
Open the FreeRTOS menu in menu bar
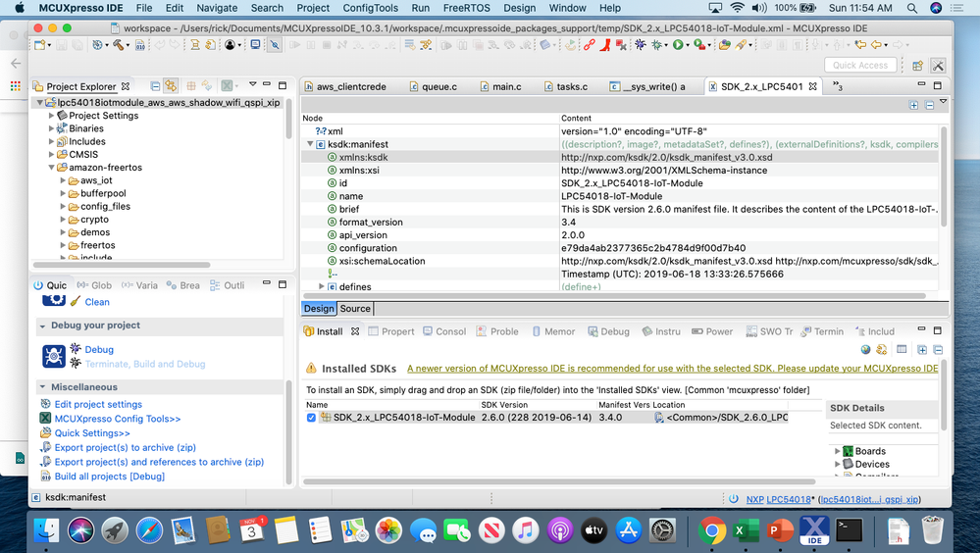coord(466,8)
